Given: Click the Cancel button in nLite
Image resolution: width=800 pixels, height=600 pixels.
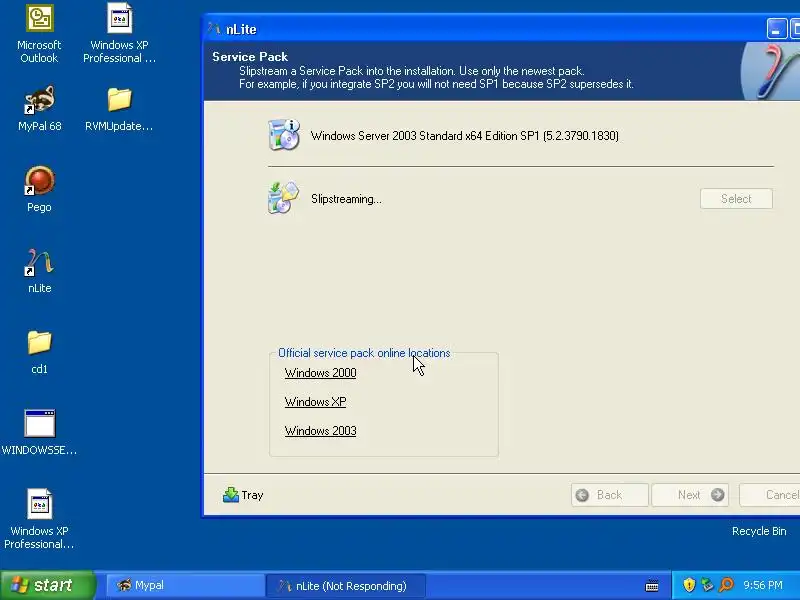Looking at the screenshot, I should click(x=770, y=495).
